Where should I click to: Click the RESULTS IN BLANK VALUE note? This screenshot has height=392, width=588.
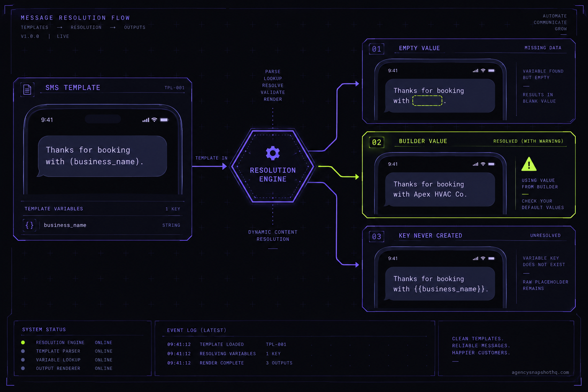pyautogui.click(x=539, y=98)
